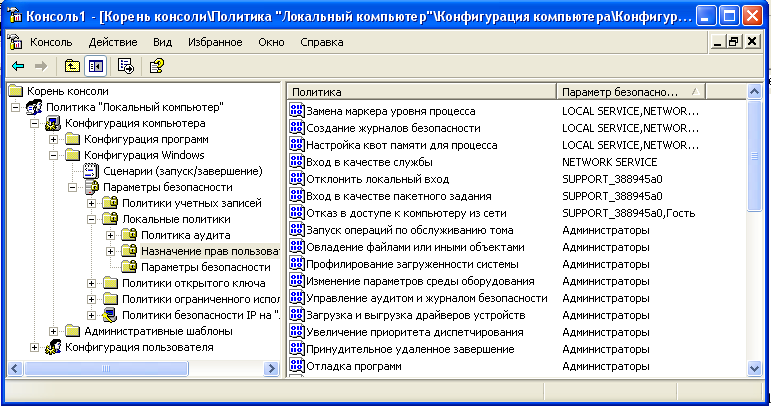771x406 pixels.
Task: Click the Back arrow toolbar button
Action: click(18, 66)
